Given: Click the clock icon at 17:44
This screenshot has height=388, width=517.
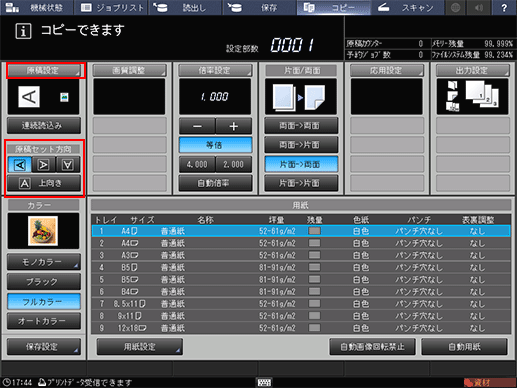Looking at the screenshot, I should (6, 382).
